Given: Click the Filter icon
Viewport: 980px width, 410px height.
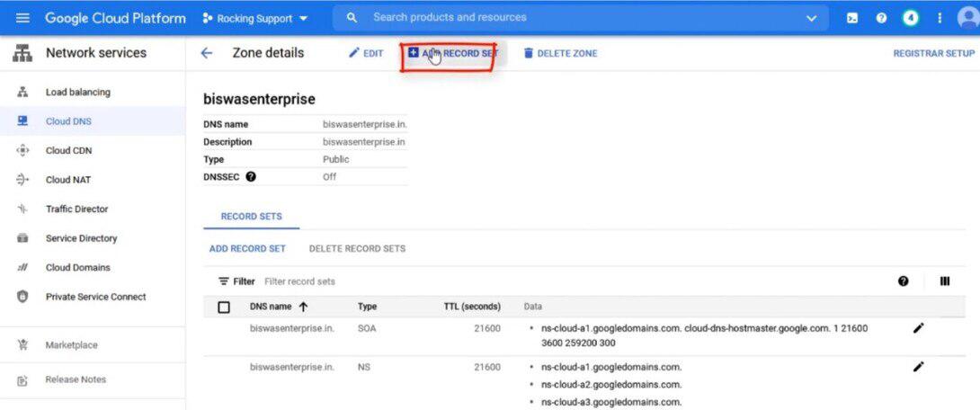Looking at the screenshot, I should (223, 282).
